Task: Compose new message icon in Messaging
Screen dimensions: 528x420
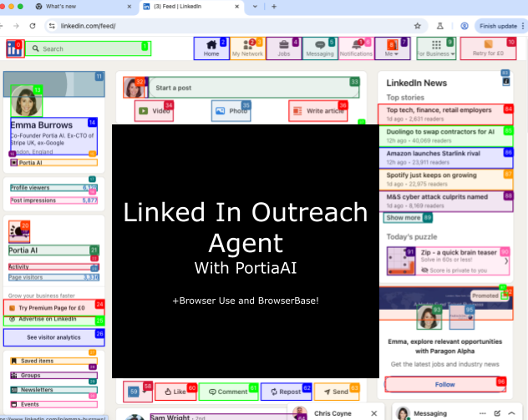Action: [x=497, y=413]
